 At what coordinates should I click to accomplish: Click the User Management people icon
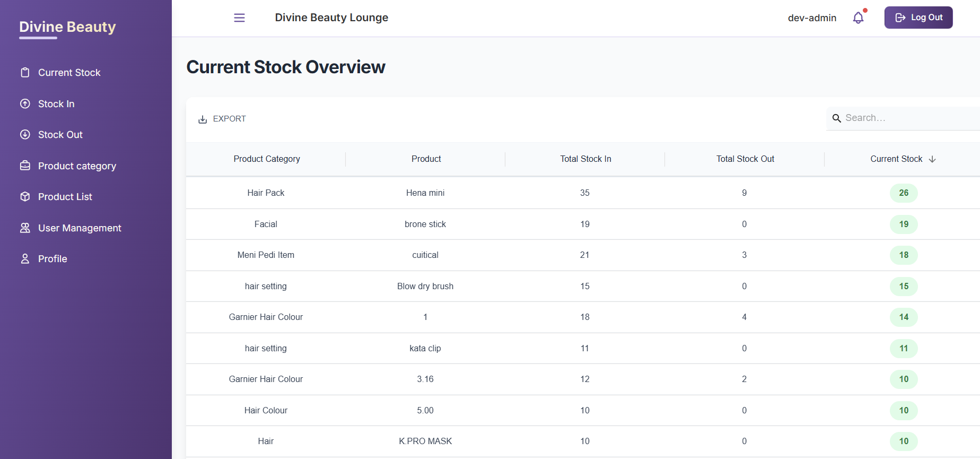[x=25, y=228]
